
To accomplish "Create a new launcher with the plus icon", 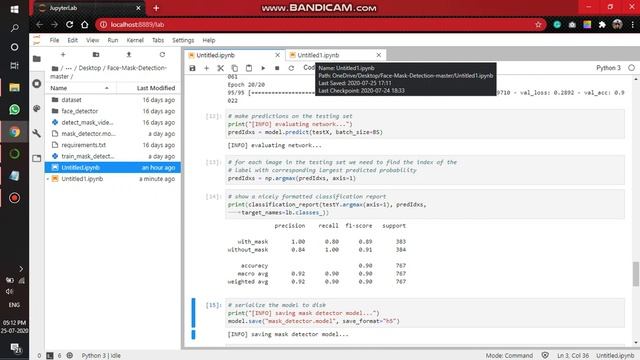I will pyautogui.click(x=63, y=55).
